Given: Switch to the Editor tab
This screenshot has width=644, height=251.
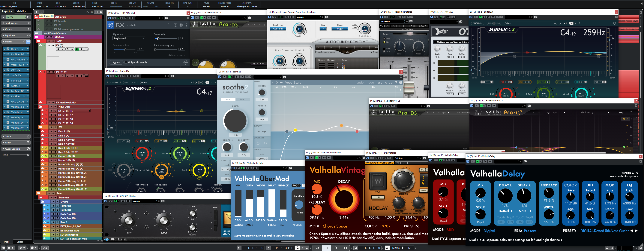Looking at the screenshot, I should [20, 242].
